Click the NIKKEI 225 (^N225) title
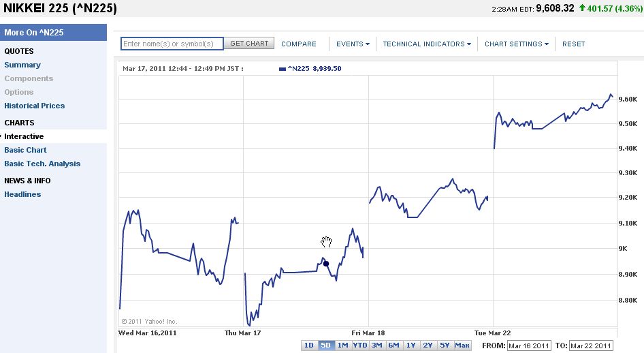 point(60,8)
